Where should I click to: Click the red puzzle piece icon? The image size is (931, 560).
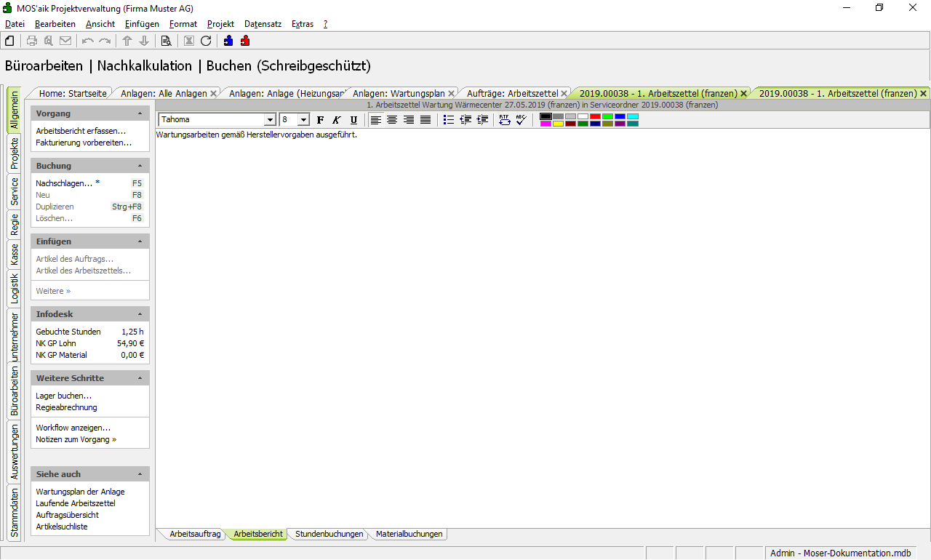point(245,41)
